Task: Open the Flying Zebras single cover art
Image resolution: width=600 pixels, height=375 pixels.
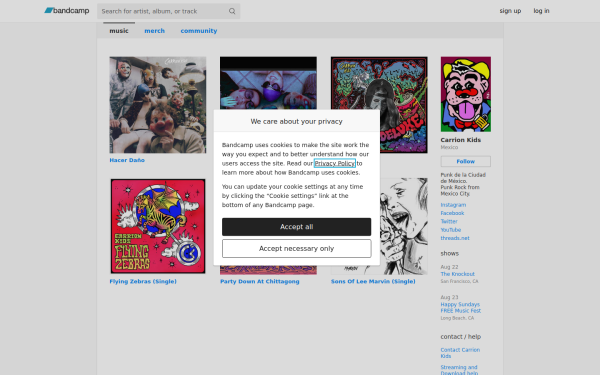Action: [158, 226]
